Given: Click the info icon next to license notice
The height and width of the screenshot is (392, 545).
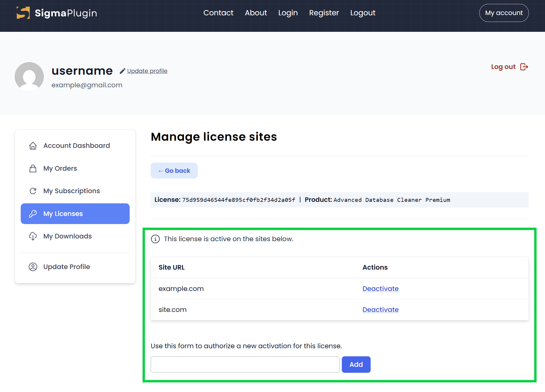Looking at the screenshot, I should 155,239.
